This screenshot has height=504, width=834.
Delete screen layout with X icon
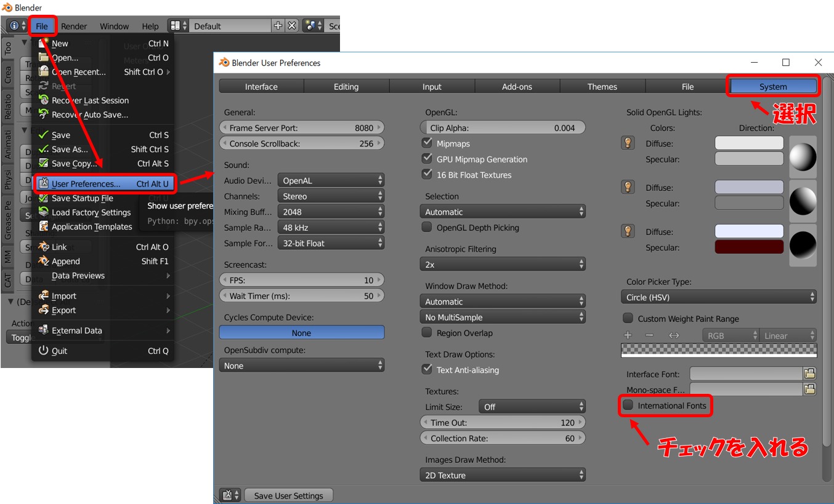click(x=292, y=26)
